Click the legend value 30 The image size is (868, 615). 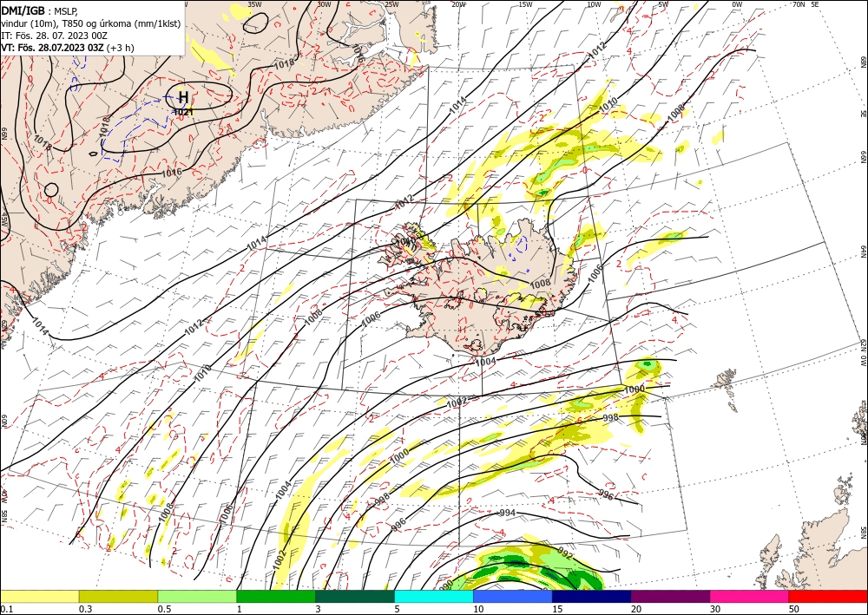[715, 609]
